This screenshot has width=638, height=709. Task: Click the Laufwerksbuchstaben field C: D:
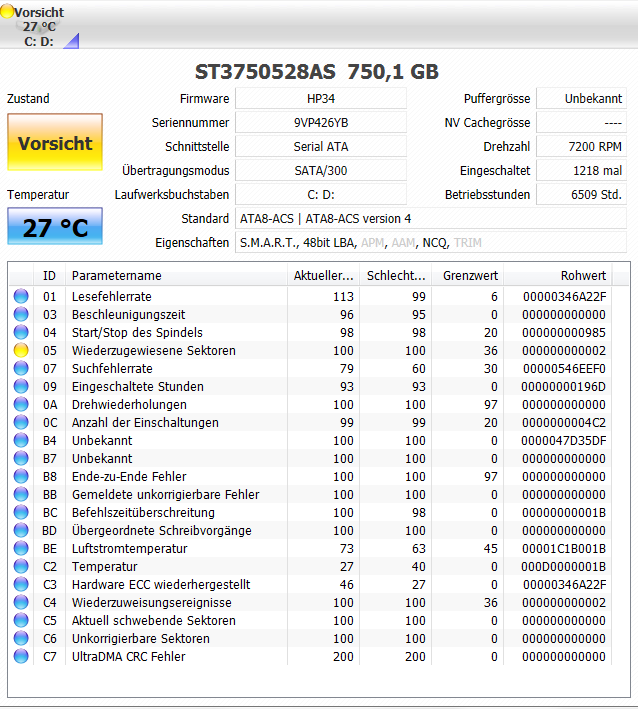321,194
